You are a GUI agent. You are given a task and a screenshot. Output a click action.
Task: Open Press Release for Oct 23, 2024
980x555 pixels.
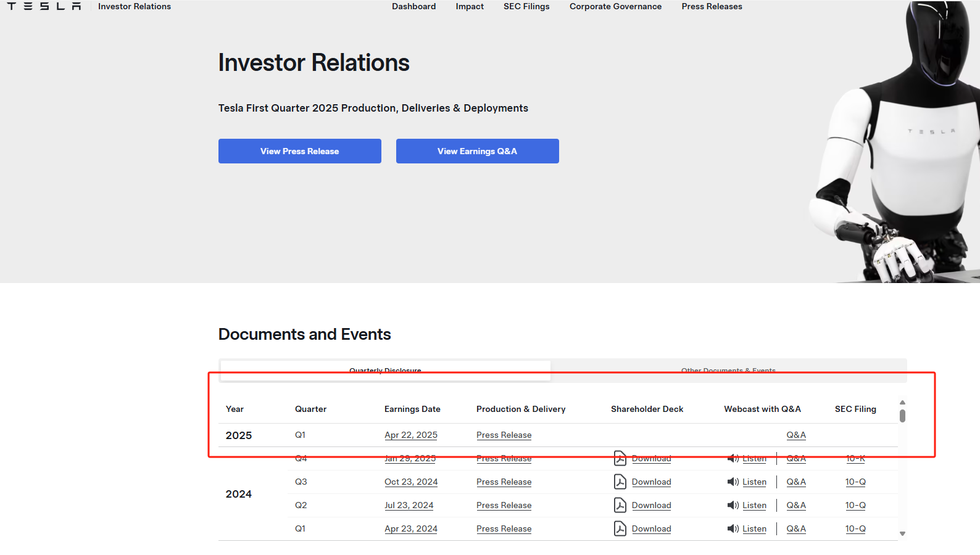[x=504, y=482]
